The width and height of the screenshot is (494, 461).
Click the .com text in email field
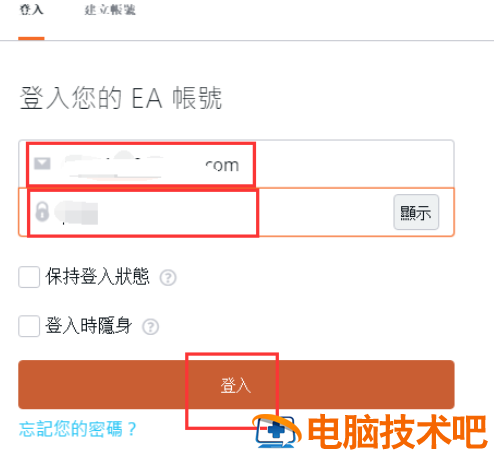[x=222, y=165]
